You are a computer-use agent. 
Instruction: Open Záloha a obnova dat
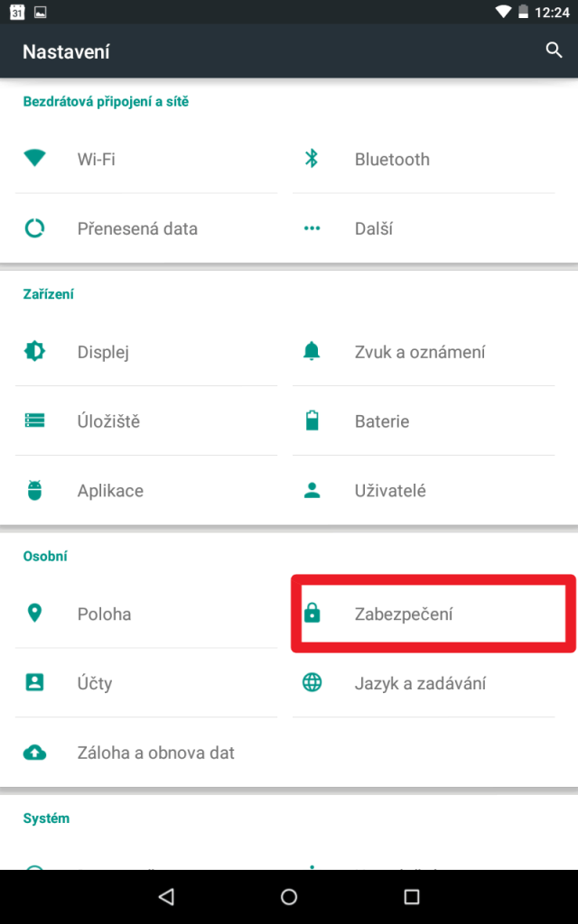(x=146, y=753)
